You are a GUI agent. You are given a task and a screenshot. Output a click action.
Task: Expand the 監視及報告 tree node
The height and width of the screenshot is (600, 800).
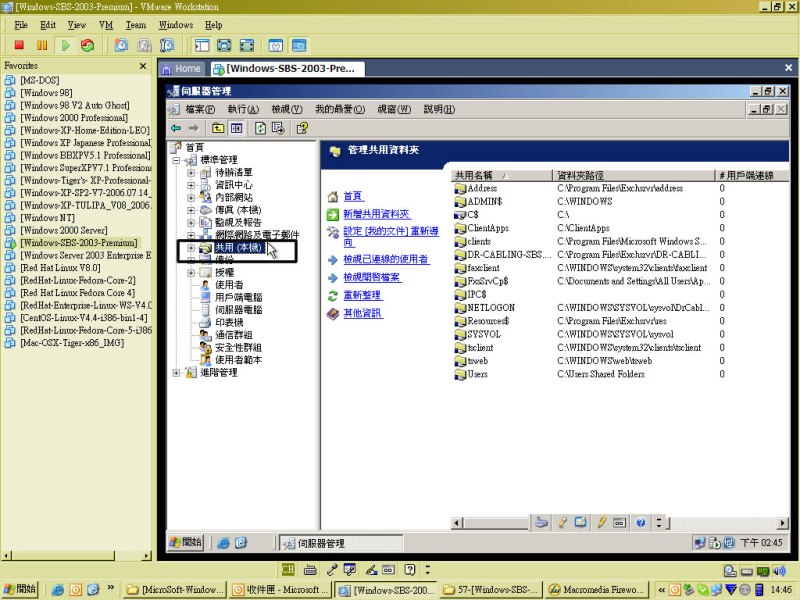tap(191, 222)
